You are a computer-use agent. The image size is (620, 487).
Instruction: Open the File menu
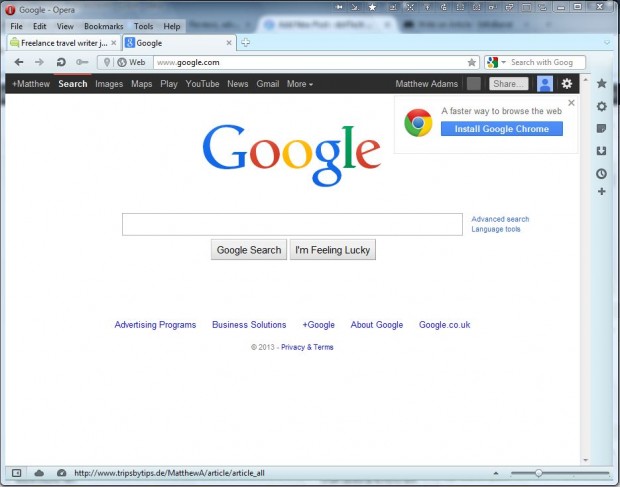tap(17, 26)
